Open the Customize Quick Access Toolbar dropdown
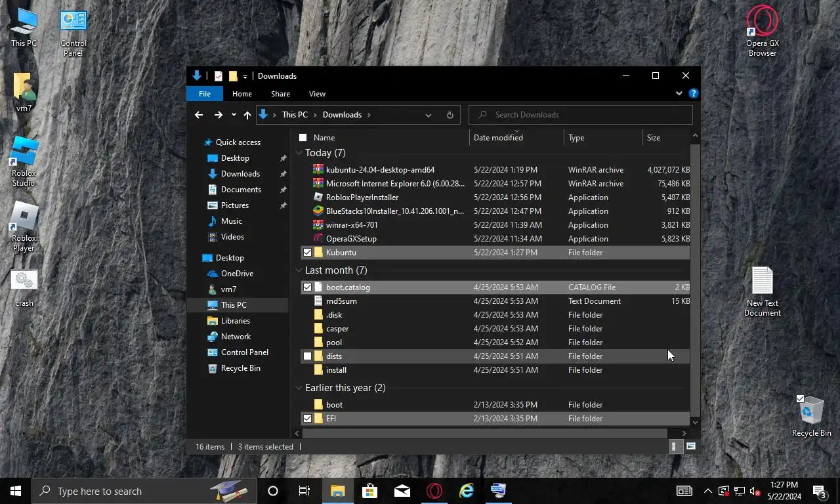840x504 pixels. pos(245,77)
